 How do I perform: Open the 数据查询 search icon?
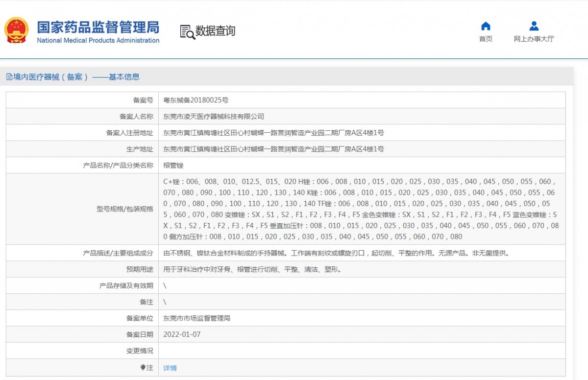[187, 31]
